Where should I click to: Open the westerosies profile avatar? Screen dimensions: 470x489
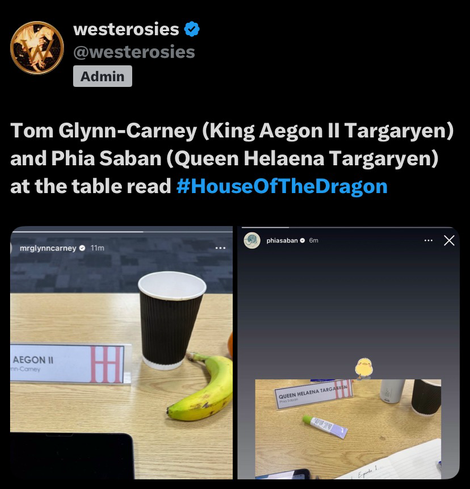point(37,48)
